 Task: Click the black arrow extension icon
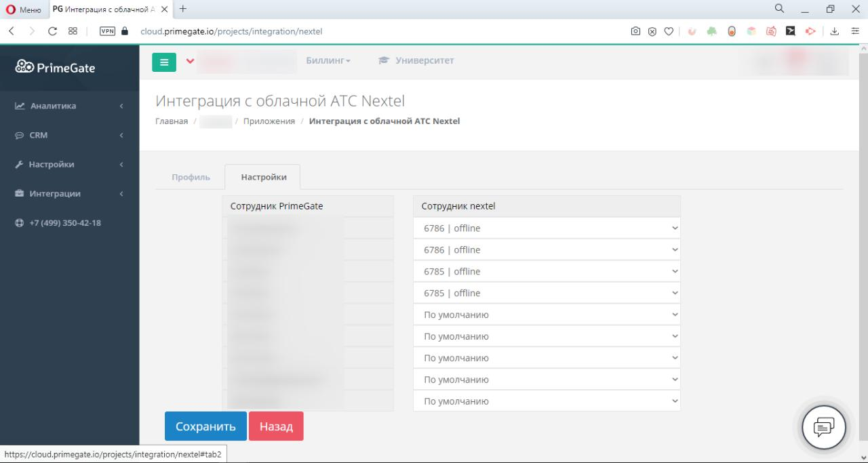(x=791, y=31)
